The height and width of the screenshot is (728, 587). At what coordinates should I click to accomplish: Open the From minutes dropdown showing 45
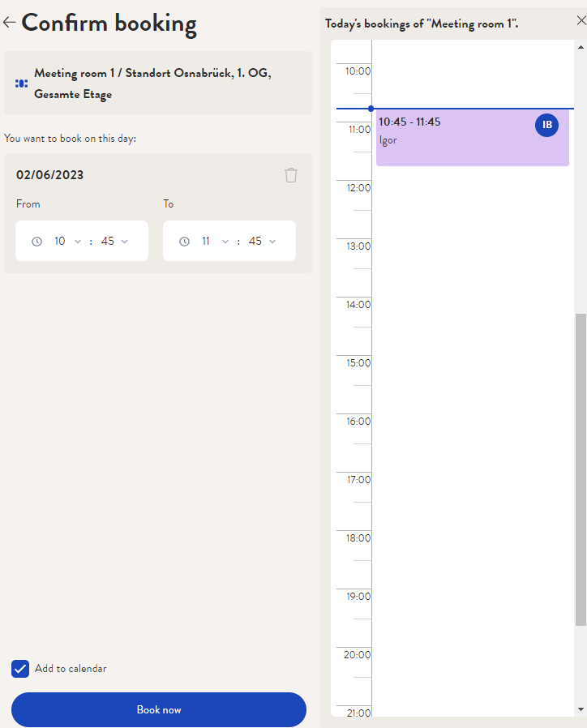[x=114, y=241]
